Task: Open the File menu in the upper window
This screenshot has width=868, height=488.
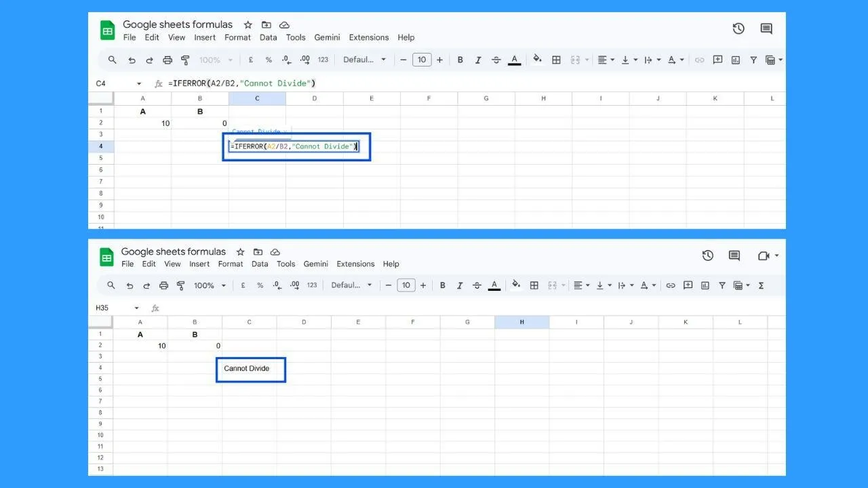Action: [x=130, y=37]
